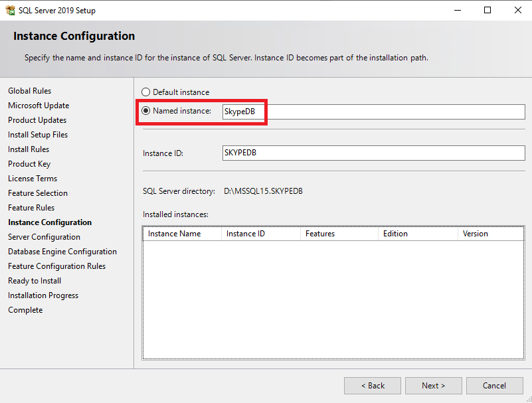This screenshot has width=532, height=403.
Task: Open the Complete step
Action: 25,309
